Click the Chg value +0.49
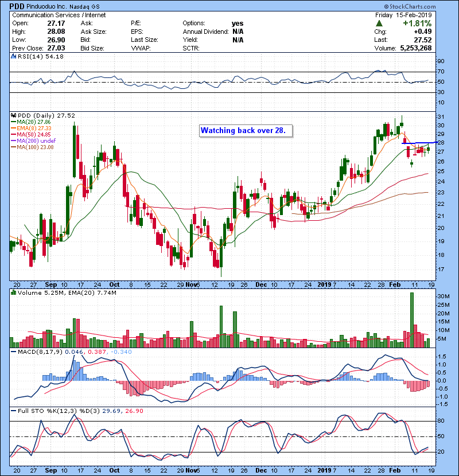This screenshot has width=459, height=476. [x=423, y=32]
